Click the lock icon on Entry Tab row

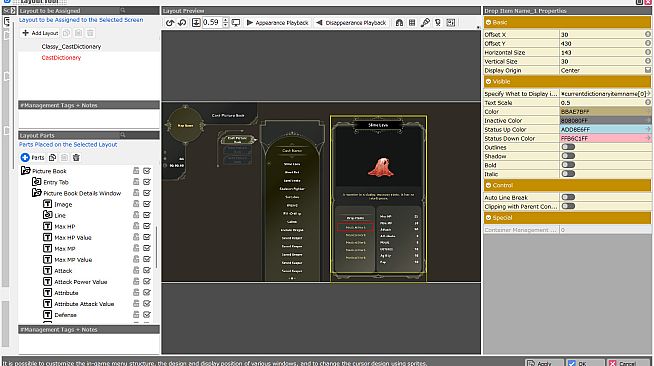coord(136,182)
